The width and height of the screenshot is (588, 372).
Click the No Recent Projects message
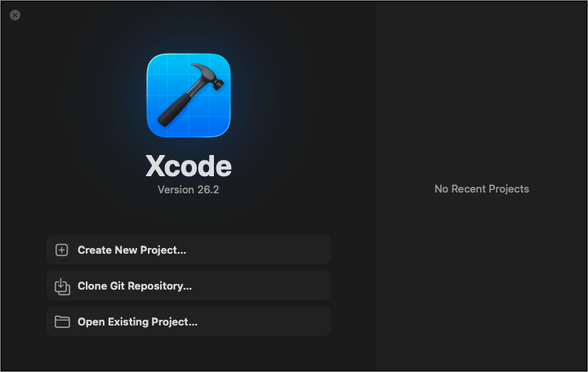tap(482, 188)
